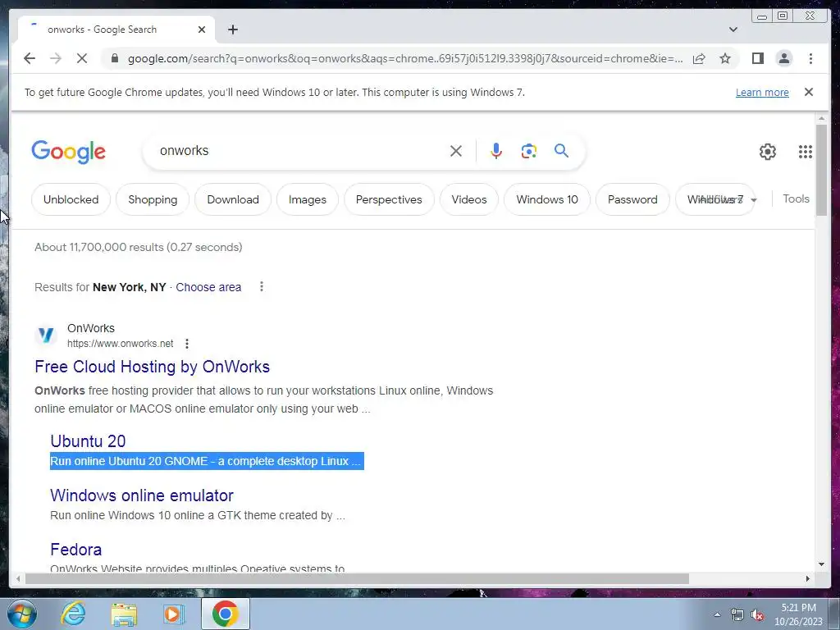Open Chrome three-dot menu
The height and width of the screenshot is (630, 840).
pyautogui.click(x=810, y=58)
